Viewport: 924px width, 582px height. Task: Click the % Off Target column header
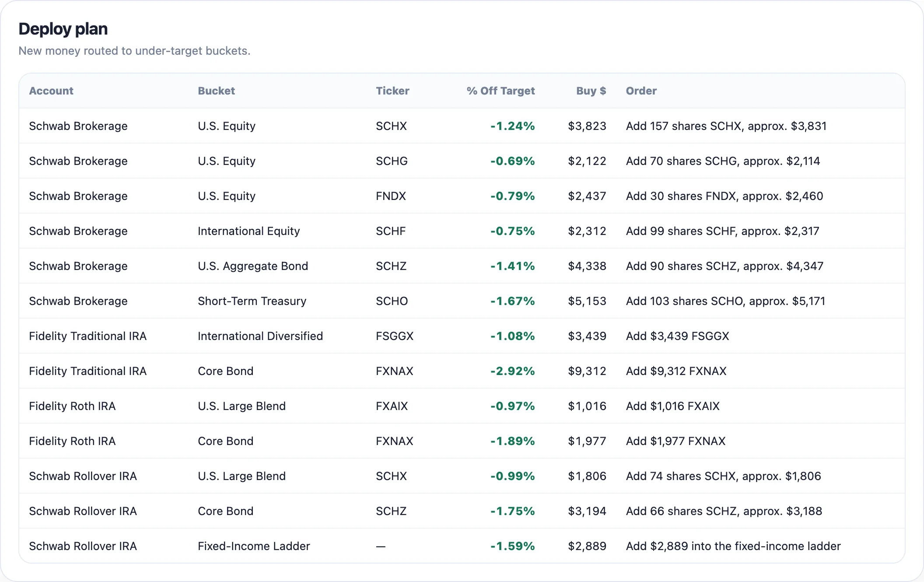point(500,91)
